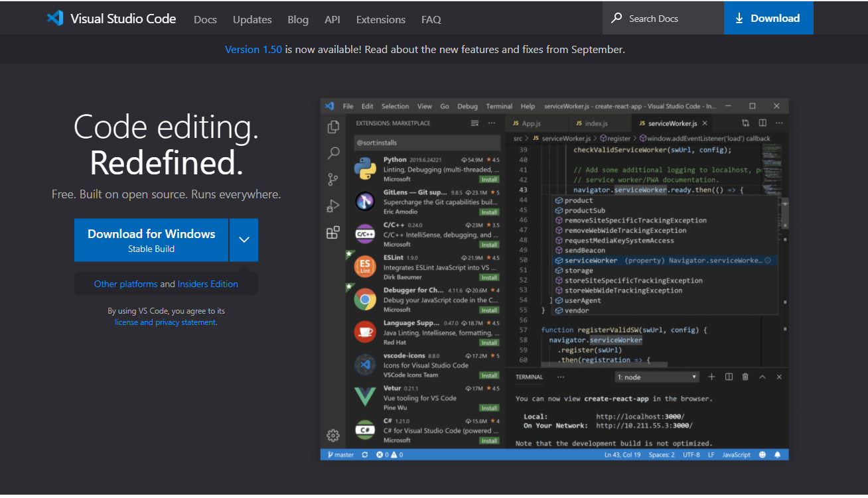Open Run and Debug icon in activity bar
The width and height of the screenshot is (868, 498).
pos(333,206)
